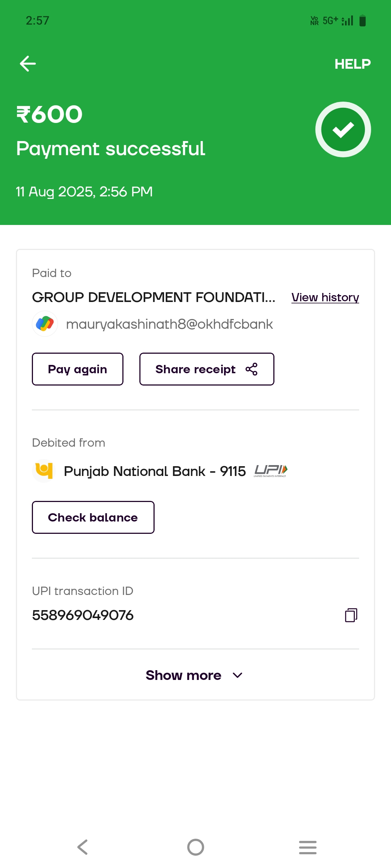Tap the Google Pay payee icon
Viewport: 391px width, 868px height.
[45, 324]
